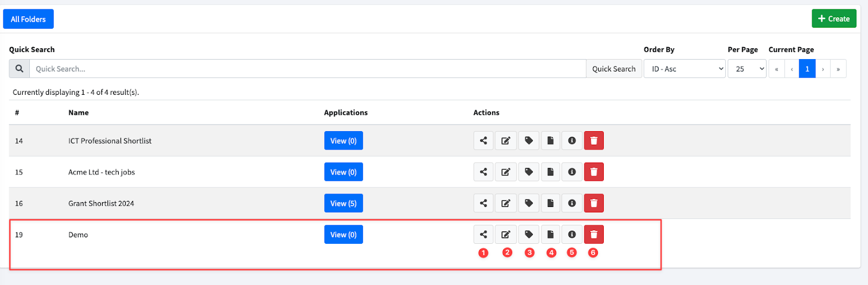Click document icon in Demo row
The width and height of the screenshot is (868, 285).
[x=550, y=235]
